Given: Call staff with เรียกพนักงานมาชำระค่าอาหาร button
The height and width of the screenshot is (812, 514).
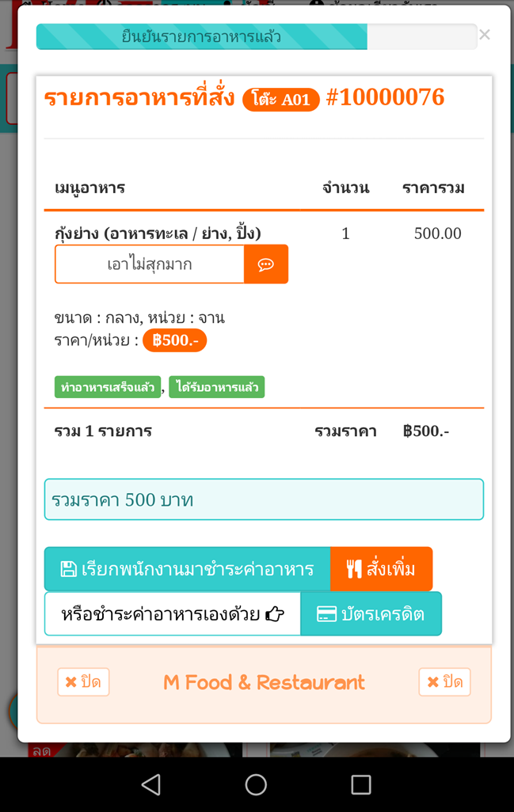Looking at the screenshot, I should point(187,569).
